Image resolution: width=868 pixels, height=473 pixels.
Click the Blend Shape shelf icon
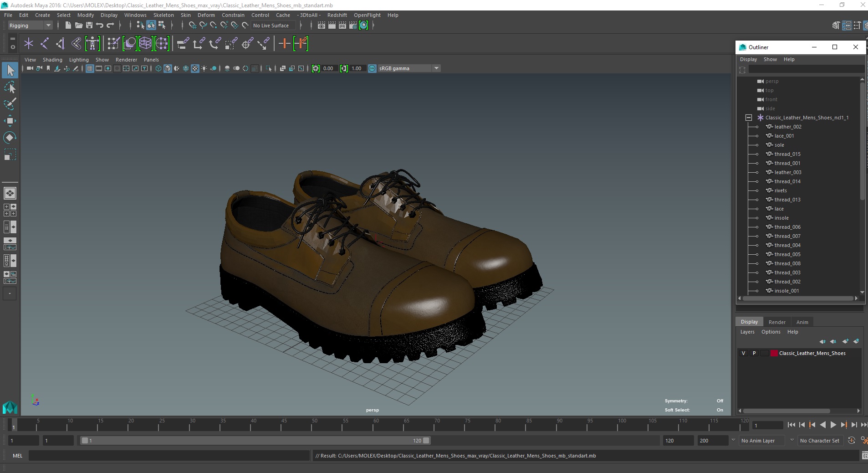coord(130,44)
